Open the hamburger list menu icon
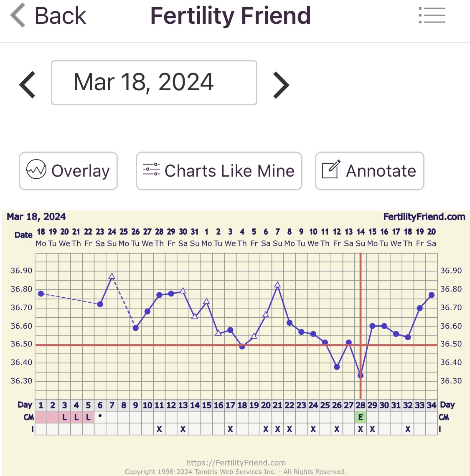The image size is (470, 476). 432,16
